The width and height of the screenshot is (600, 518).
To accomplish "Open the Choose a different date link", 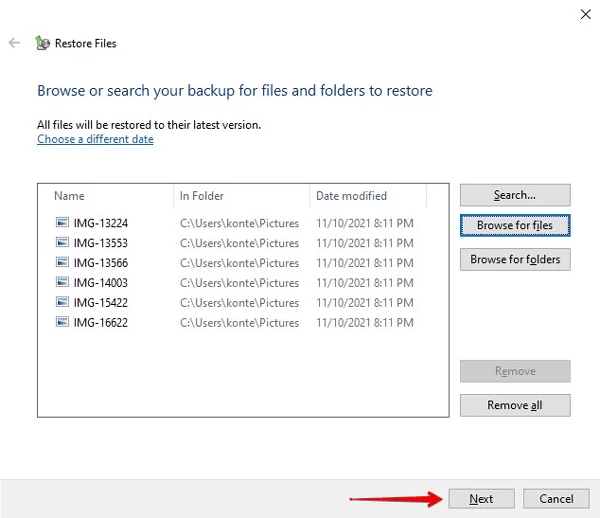I will (x=95, y=140).
